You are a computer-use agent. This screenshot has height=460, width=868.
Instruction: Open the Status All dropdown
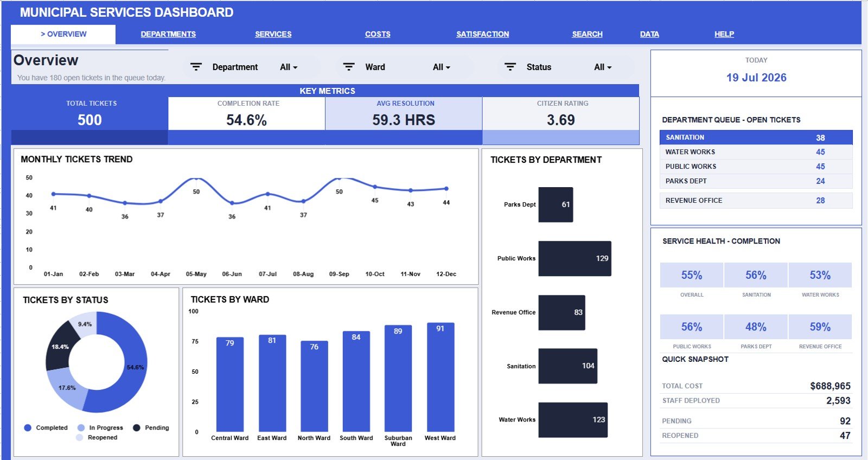pos(603,67)
